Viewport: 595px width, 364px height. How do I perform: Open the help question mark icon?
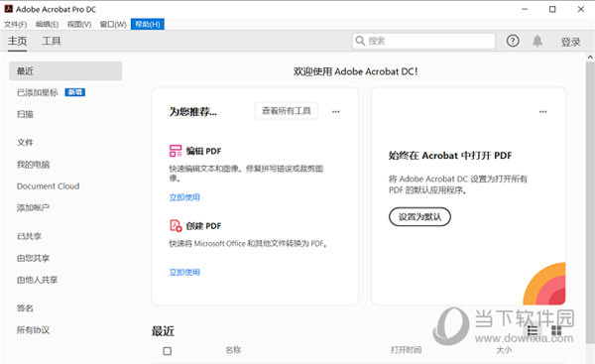(x=513, y=41)
